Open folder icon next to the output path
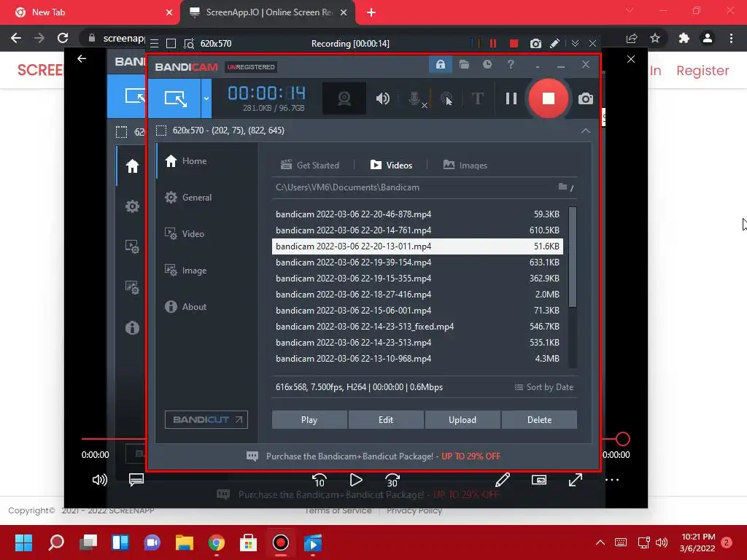The width and height of the screenshot is (747, 560). click(x=562, y=187)
